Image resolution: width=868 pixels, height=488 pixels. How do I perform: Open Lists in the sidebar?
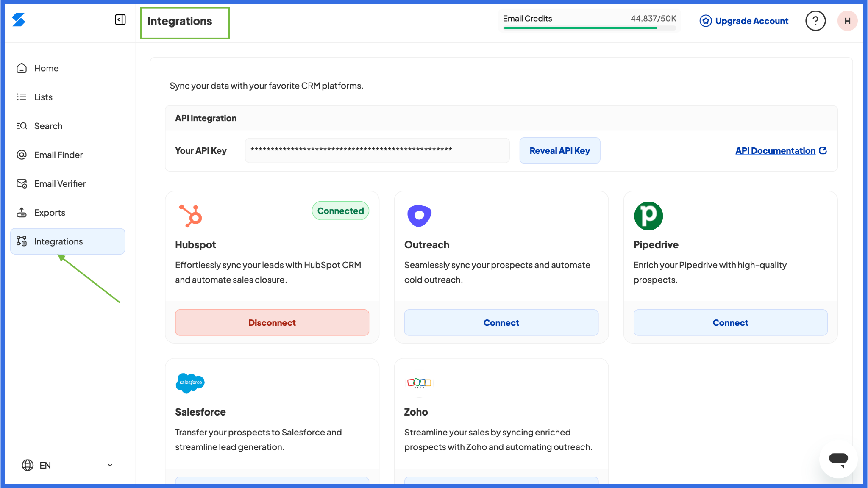pos(68,97)
